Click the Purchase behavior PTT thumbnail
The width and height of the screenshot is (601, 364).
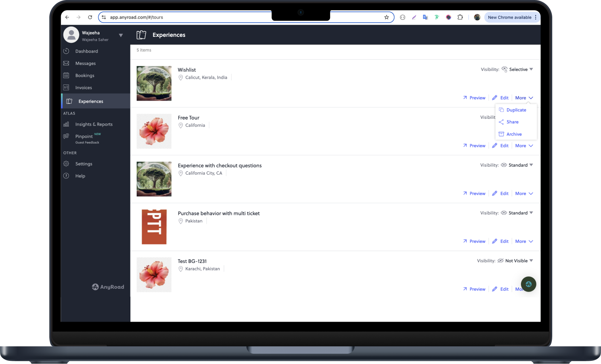(154, 227)
